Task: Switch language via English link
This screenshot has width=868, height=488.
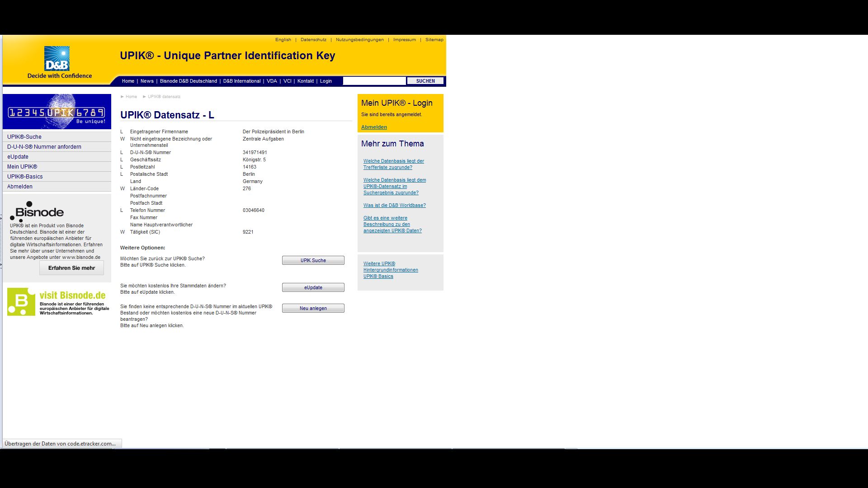Action: point(283,40)
